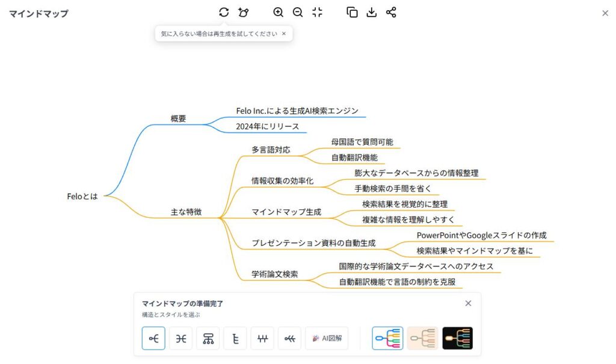Close the マインドマップの準備完了 dialog
616x364 pixels.
[468, 303]
